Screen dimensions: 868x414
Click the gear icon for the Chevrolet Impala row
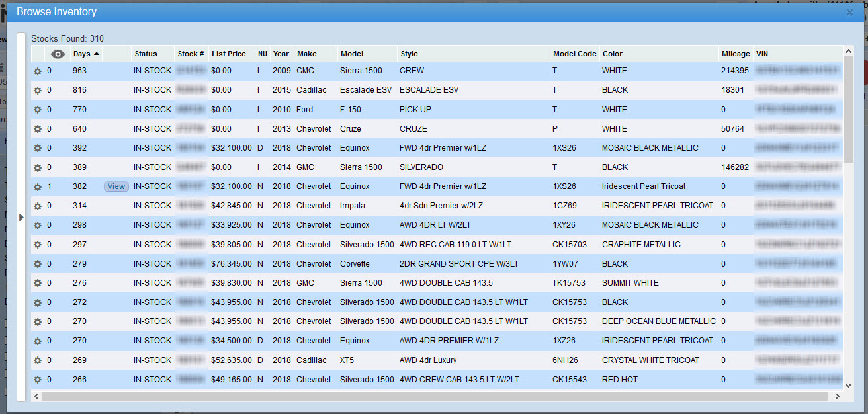pyautogui.click(x=38, y=206)
